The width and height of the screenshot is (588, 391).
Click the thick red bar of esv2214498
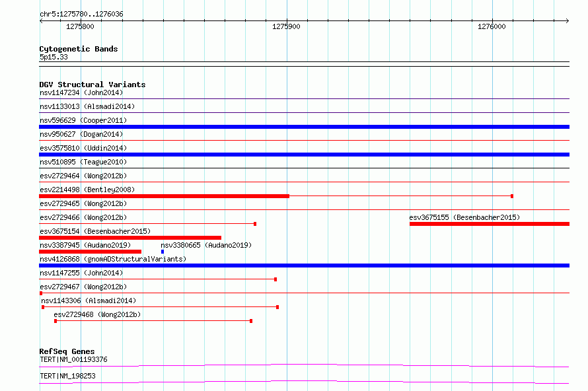point(165,196)
